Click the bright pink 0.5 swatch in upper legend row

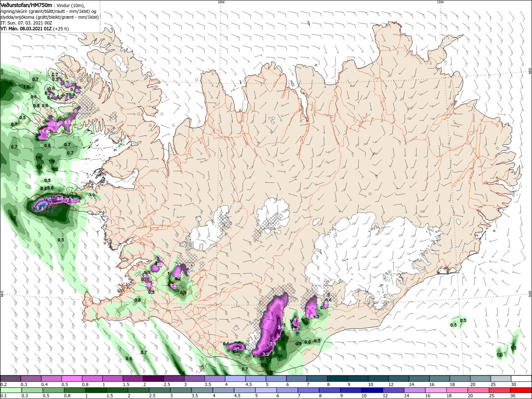click(72, 379)
